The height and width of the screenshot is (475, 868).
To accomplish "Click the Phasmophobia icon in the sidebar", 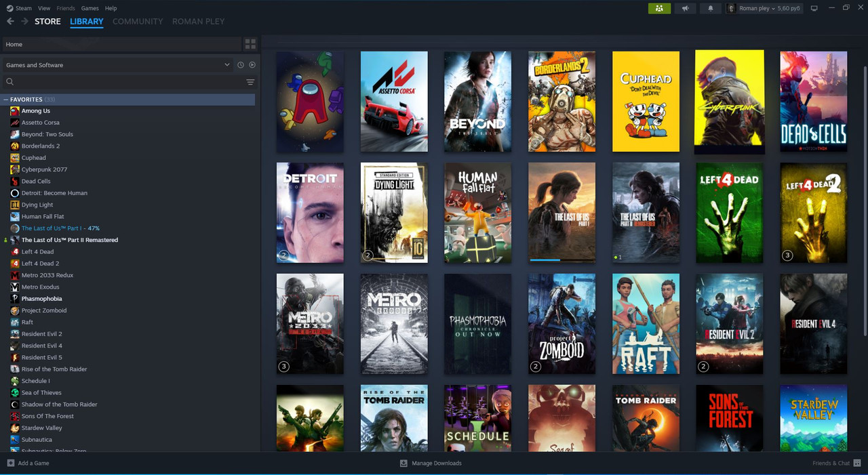I will pos(15,299).
